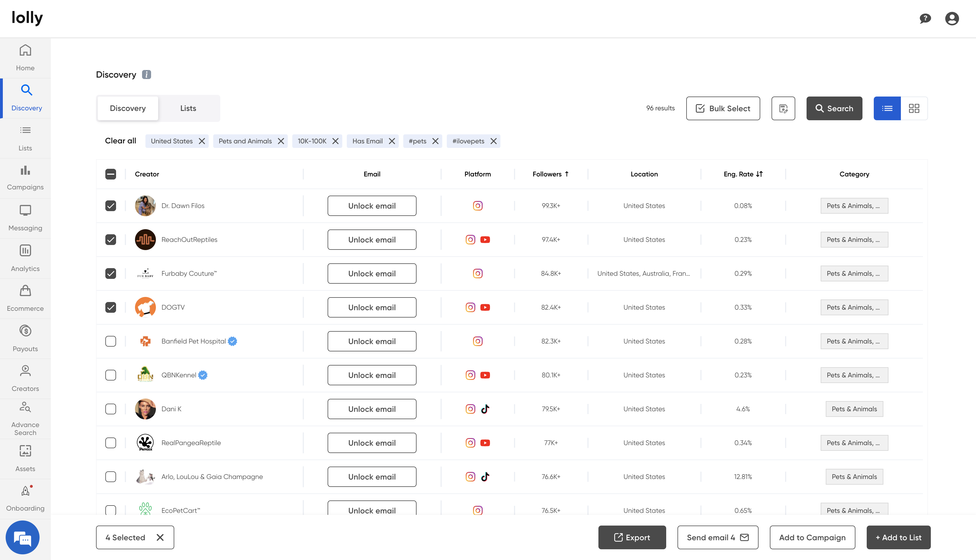Screen dimensions: 976x560
Task: Sort by Eng. Rate column
Action: click(743, 174)
